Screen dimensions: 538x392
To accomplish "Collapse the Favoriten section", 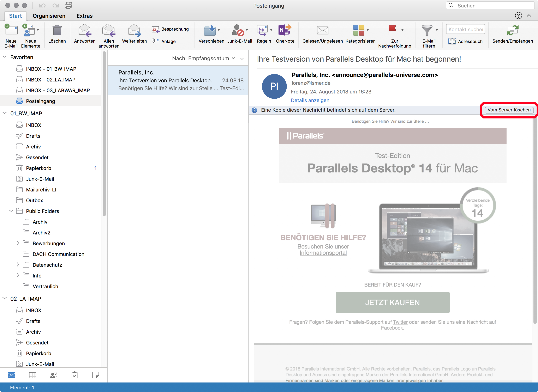I will (5, 57).
